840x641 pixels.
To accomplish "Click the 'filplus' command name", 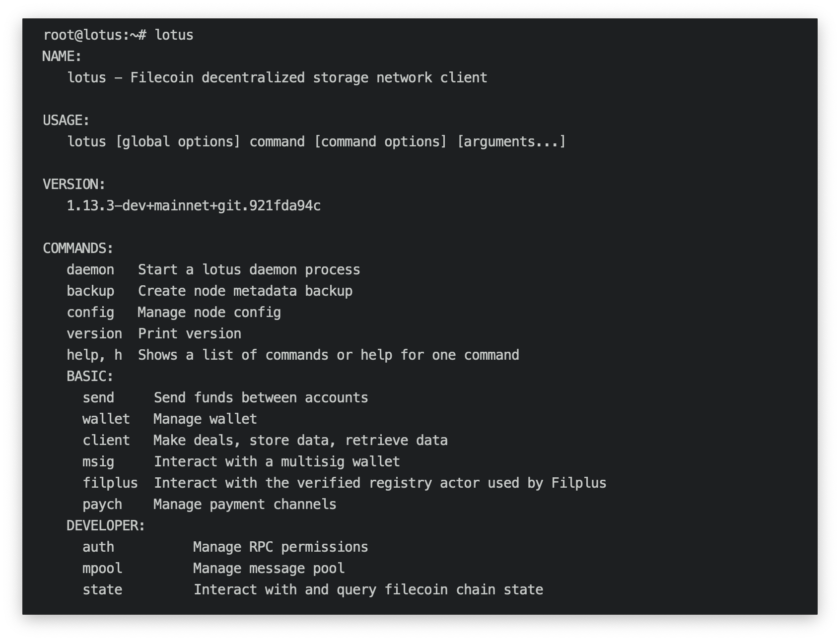I will pos(110,483).
